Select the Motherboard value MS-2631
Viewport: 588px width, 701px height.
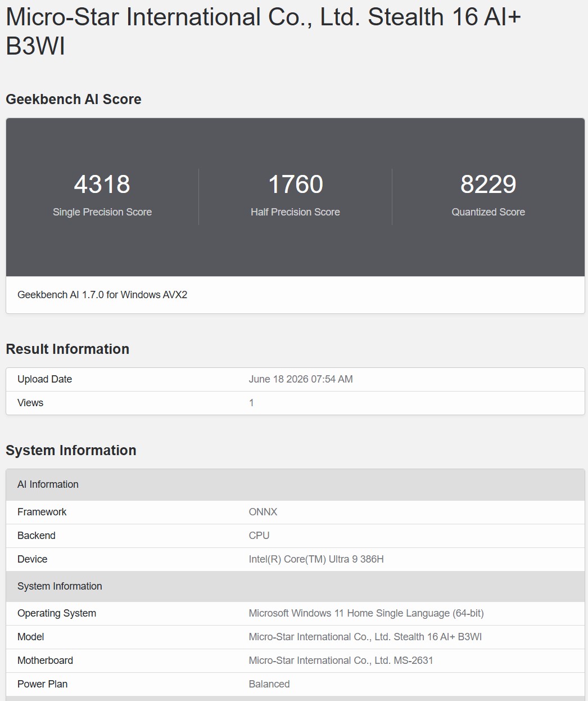click(341, 660)
